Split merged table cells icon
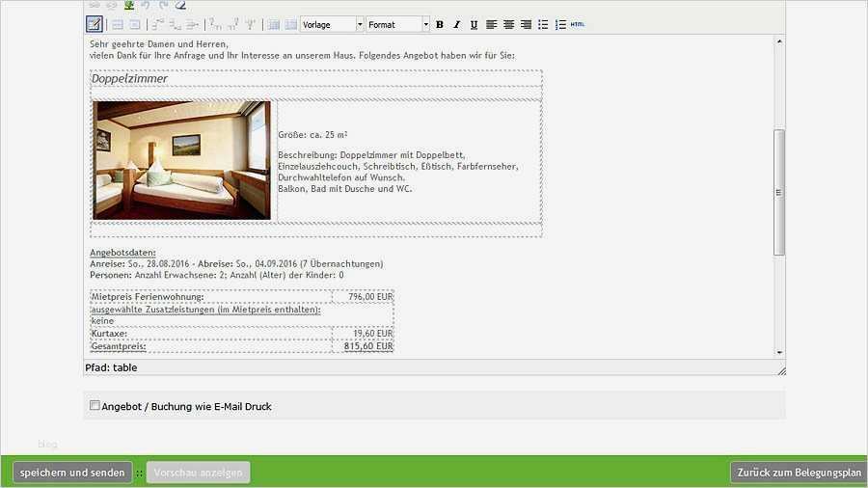This screenshot has width=868, height=488. (274, 25)
